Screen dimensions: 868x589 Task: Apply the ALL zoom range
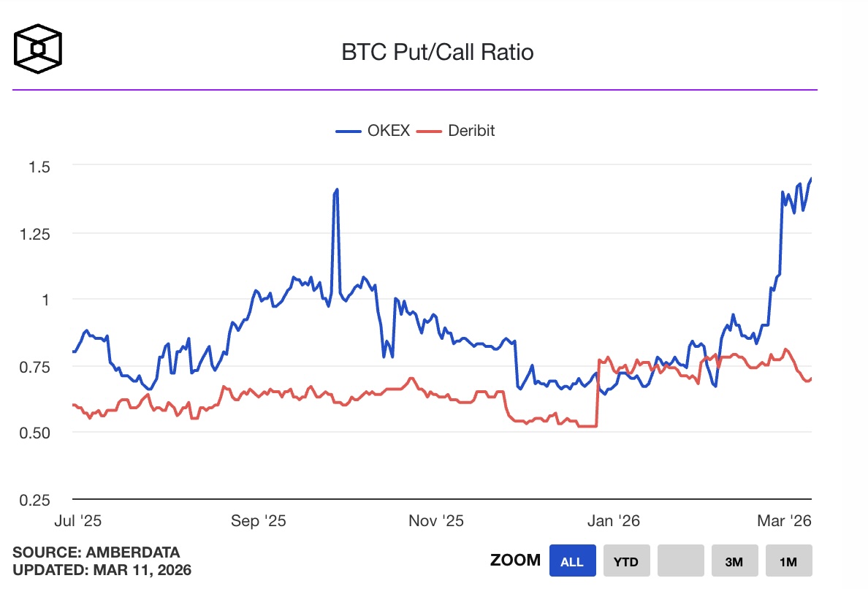pos(572,560)
